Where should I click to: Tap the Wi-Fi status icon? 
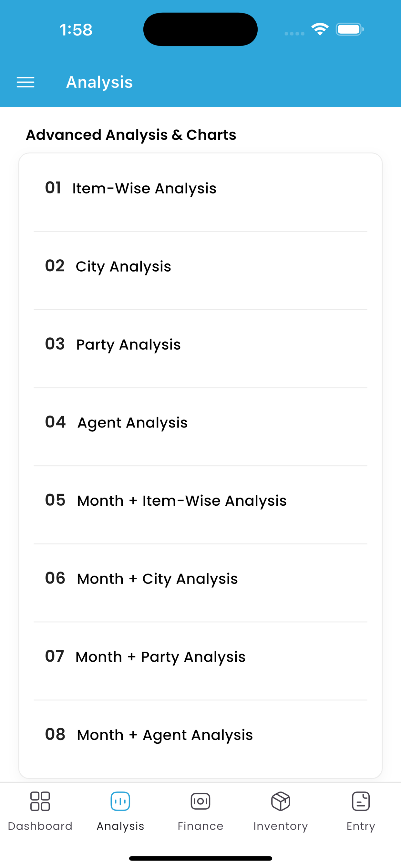coord(320,29)
